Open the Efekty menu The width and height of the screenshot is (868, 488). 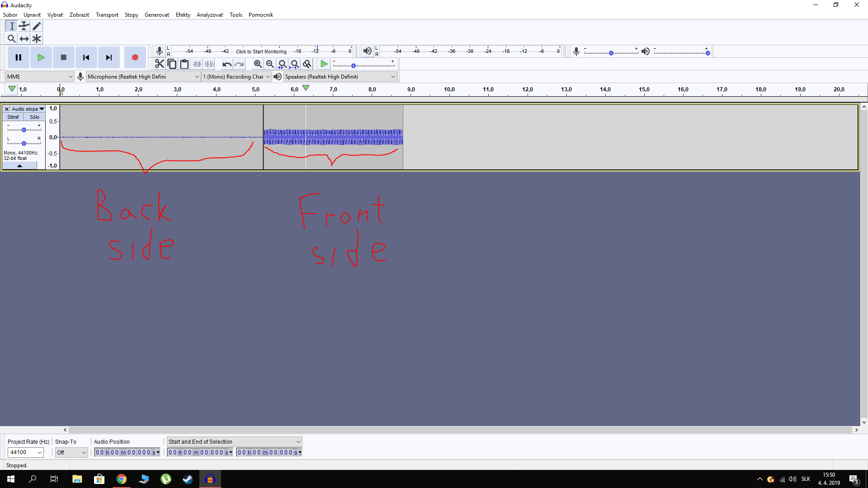[x=183, y=14]
